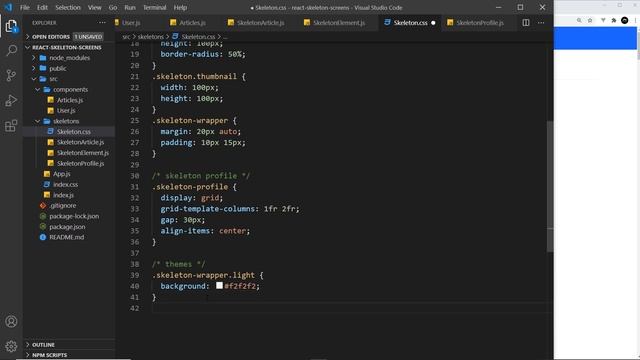Open the Manage gear icon
Screen dimensions: 640x360
(x=11, y=346)
